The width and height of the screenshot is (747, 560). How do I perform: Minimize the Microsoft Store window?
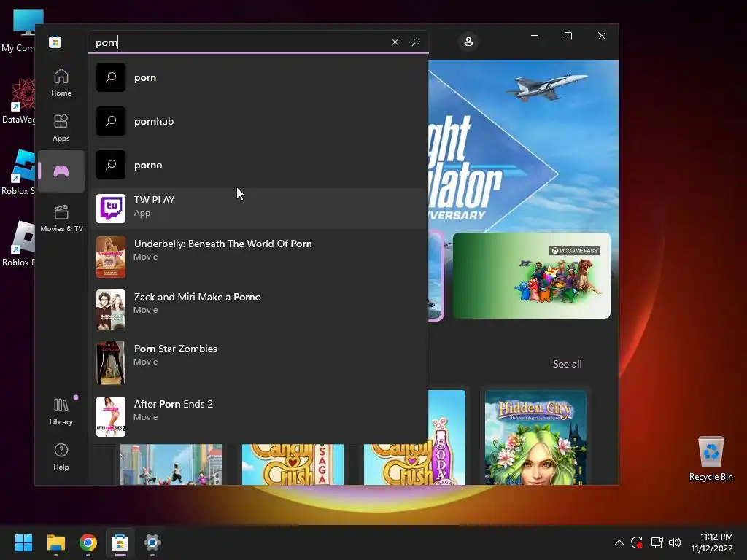[535, 36]
